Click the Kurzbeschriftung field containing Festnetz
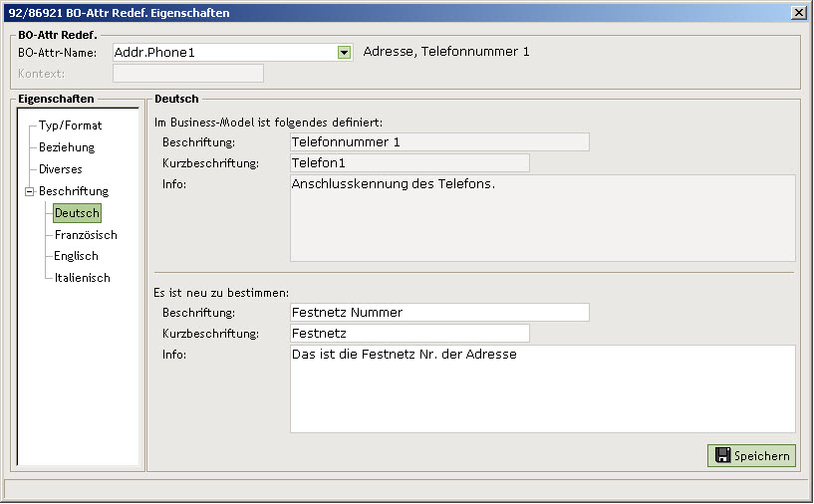Screen dimensions: 814x504 pyautogui.click(x=409, y=334)
